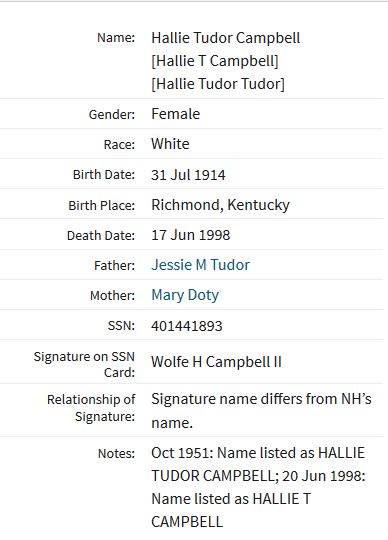Click the Name field label
This screenshot has width=388, height=540.
click(116, 38)
